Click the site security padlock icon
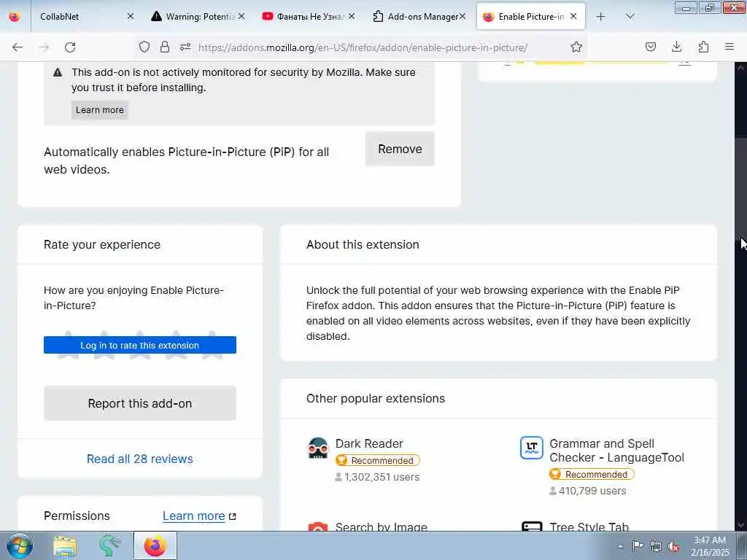Screen dimensions: 747x560 click(x=165, y=47)
